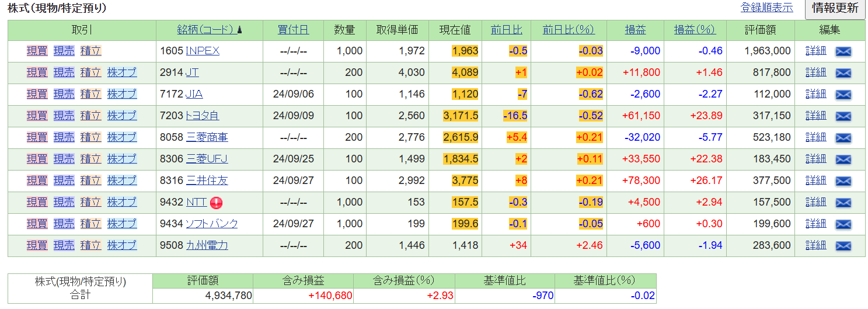Click the mail icon in INPEX row
The height and width of the screenshot is (309, 868).
(843, 51)
